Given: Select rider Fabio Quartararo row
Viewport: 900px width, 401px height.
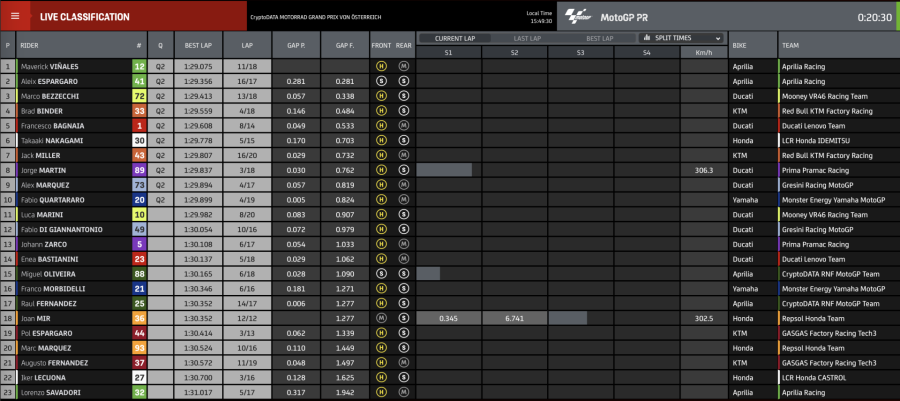Looking at the screenshot, I should [450, 200].
